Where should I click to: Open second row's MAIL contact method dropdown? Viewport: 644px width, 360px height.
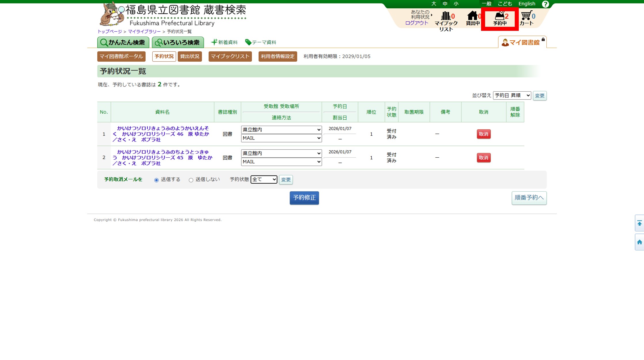point(281,162)
